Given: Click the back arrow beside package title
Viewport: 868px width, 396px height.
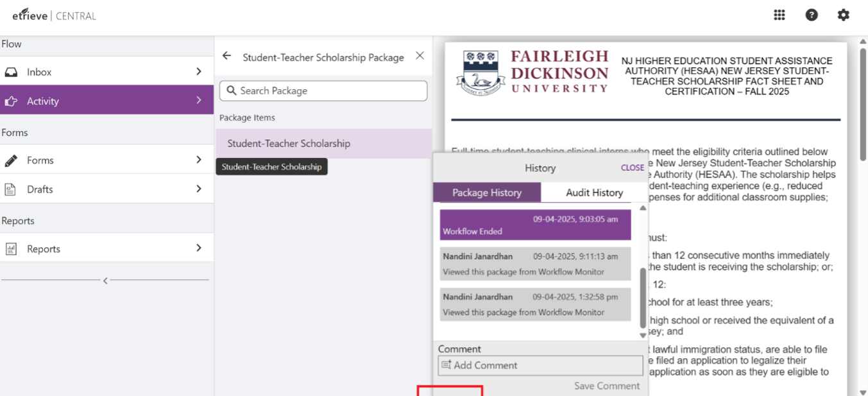Looking at the screenshot, I should 226,56.
